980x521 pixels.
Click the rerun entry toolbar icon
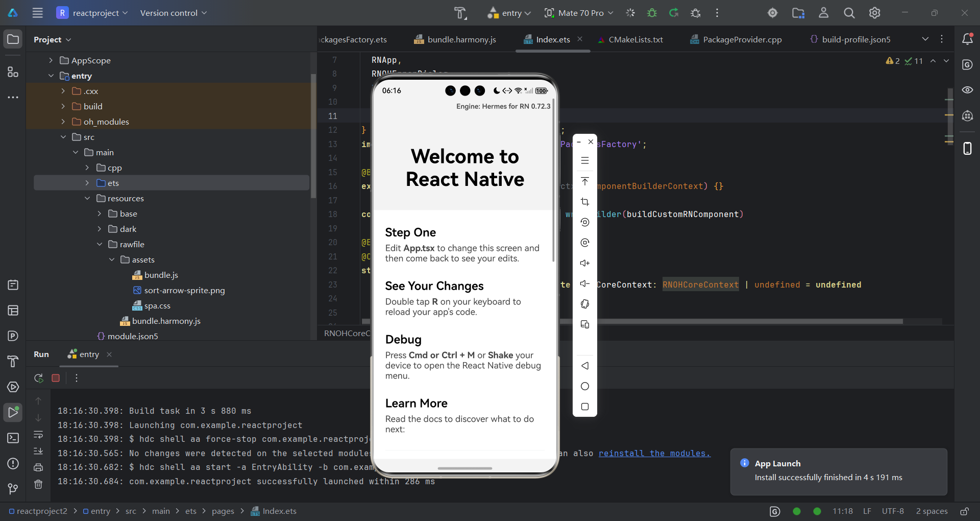[674, 13]
